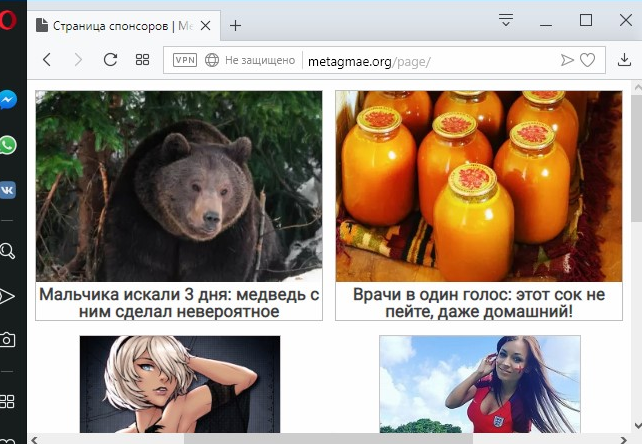
Task: Open Speed Dial from the address toolbar
Action: click(x=142, y=60)
